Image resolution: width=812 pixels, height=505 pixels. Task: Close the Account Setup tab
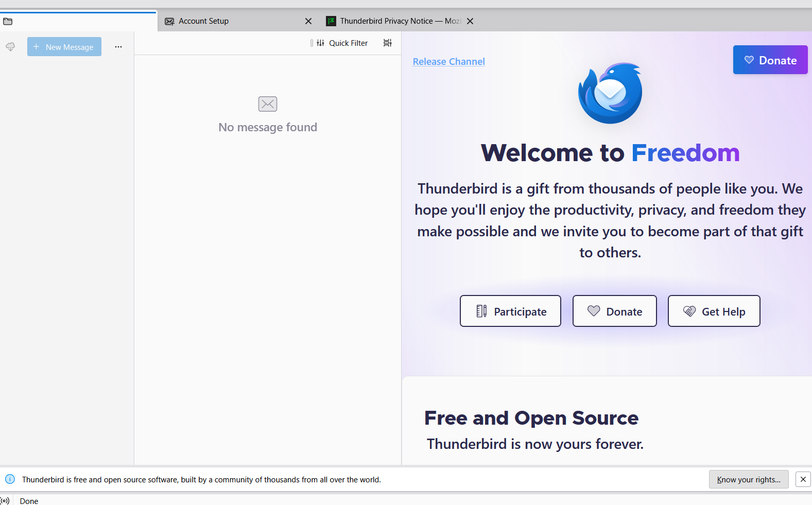pos(308,21)
